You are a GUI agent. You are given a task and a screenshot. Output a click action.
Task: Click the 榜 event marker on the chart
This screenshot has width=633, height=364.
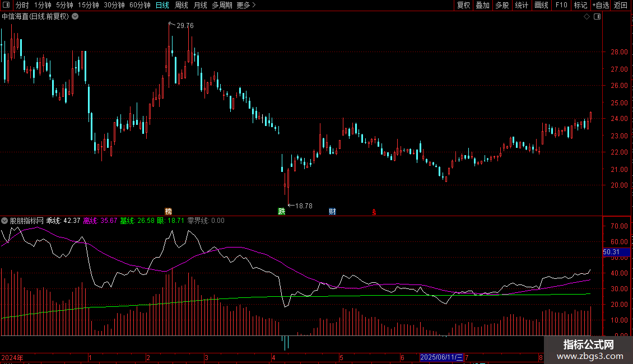(x=169, y=212)
